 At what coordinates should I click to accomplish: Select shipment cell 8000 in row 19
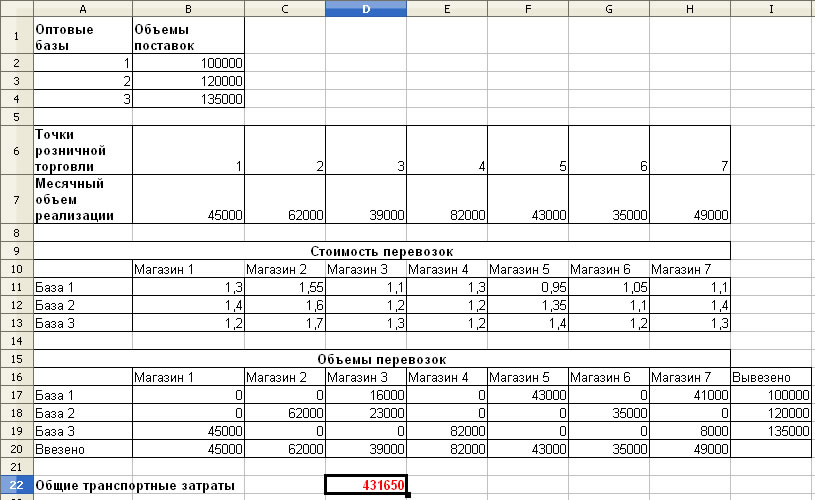click(x=690, y=431)
